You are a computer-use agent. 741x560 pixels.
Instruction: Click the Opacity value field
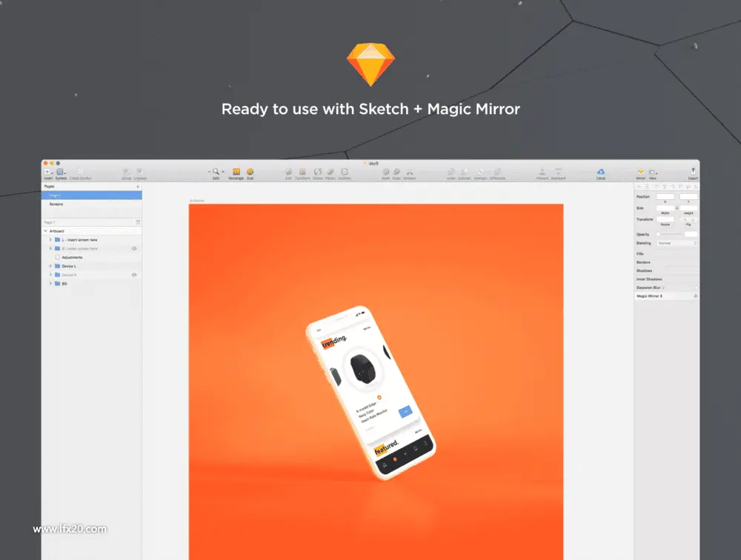point(691,234)
